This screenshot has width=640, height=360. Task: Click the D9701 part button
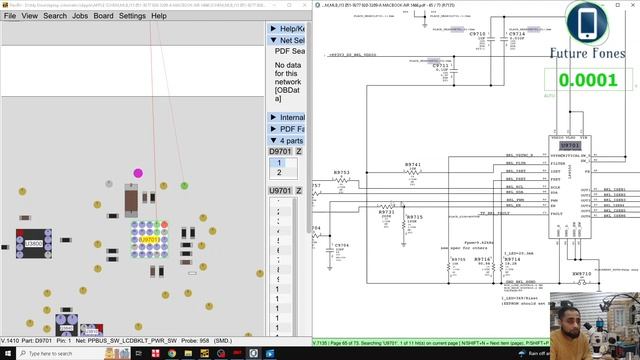(280, 151)
